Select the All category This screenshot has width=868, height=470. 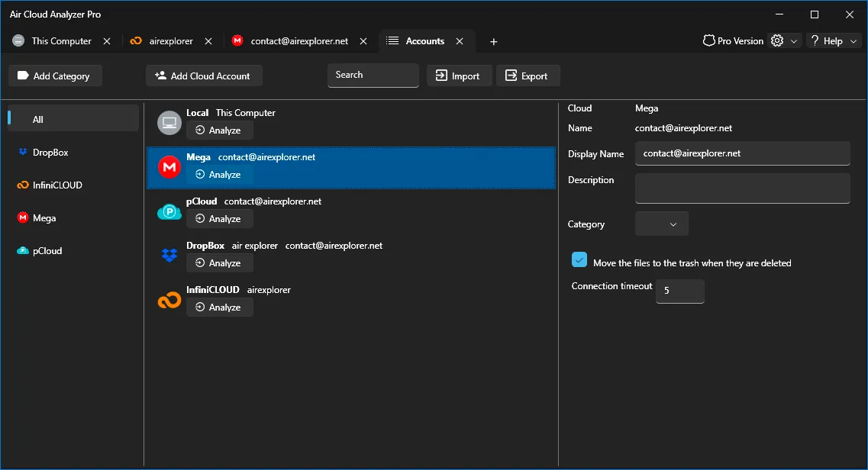click(73, 119)
